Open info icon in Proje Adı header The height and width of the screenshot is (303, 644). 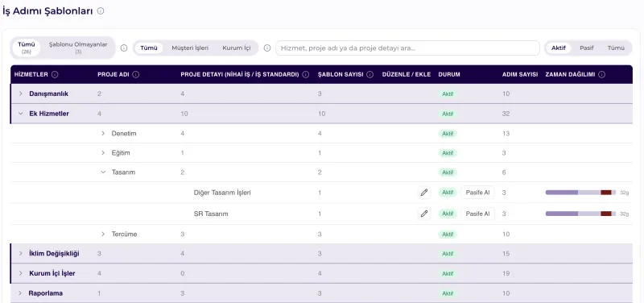tap(136, 74)
